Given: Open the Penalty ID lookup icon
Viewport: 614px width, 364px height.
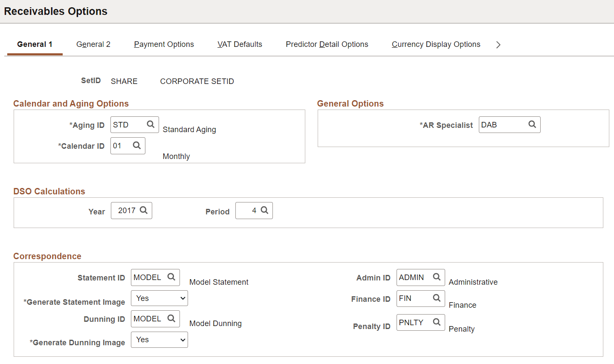Looking at the screenshot, I should 437,322.
